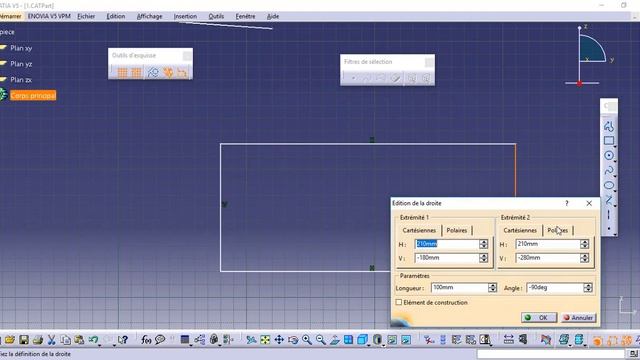Select the Circle sketch tool
The image size is (640, 360).
(x=609, y=156)
